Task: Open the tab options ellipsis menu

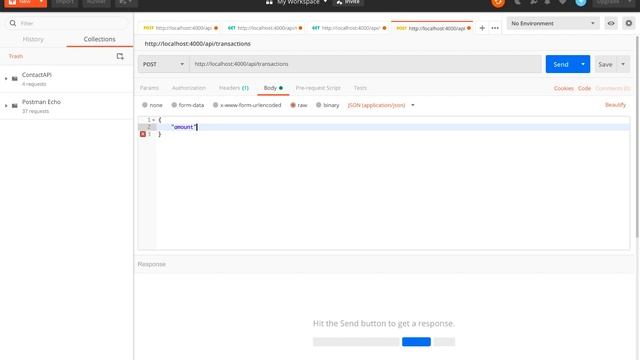Action: [495, 28]
